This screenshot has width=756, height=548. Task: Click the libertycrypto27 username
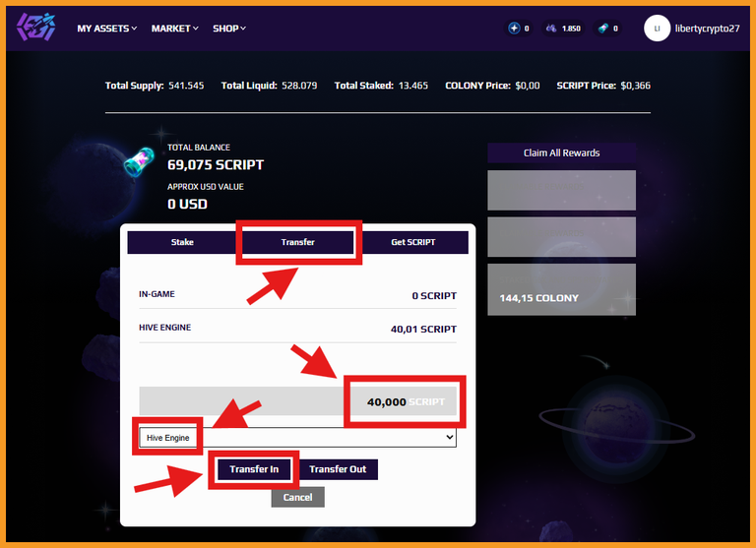pyautogui.click(x=708, y=29)
